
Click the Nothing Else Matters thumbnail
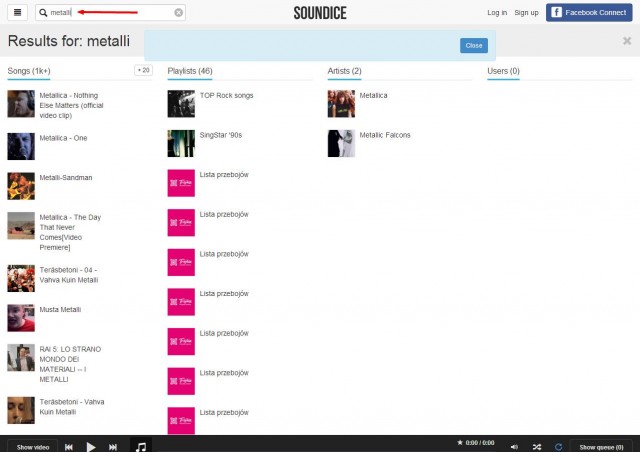coord(21,104)
